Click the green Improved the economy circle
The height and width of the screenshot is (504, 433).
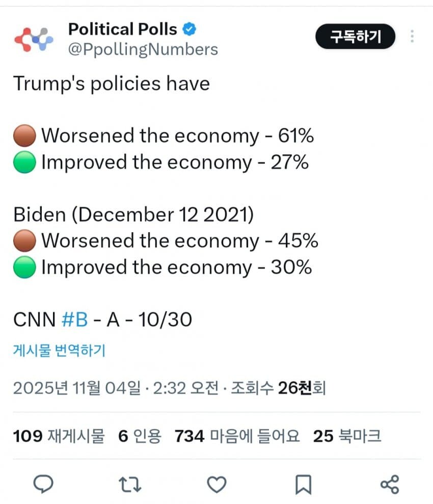tap(24, 162)
